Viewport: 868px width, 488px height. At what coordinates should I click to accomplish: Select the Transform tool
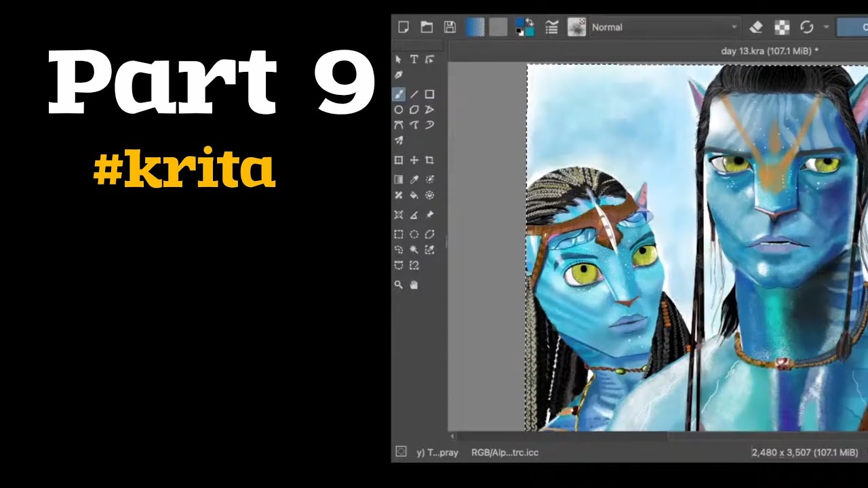[x=399, y=160]
